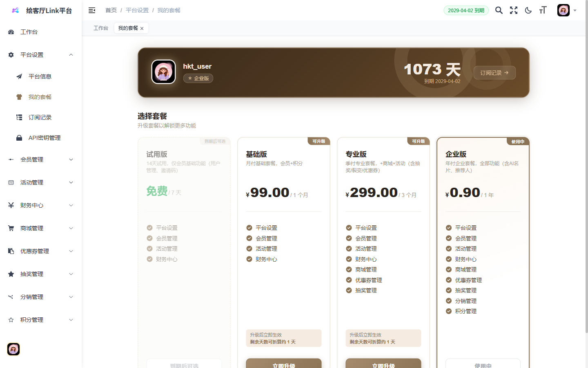Click the 抽奖管理 star icon
Screen dimensions: 588x368
coord(11,274)
